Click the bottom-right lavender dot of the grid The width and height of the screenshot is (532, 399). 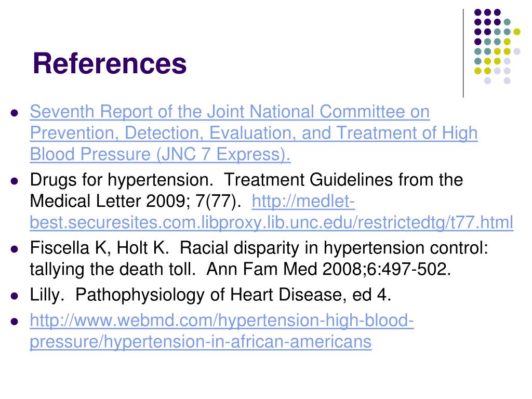coord(507,81)
